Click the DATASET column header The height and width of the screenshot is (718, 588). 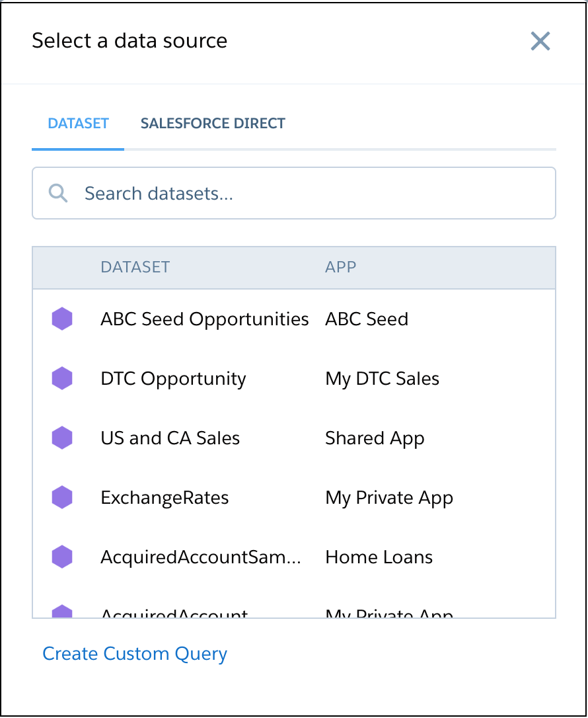coord(135,267)
